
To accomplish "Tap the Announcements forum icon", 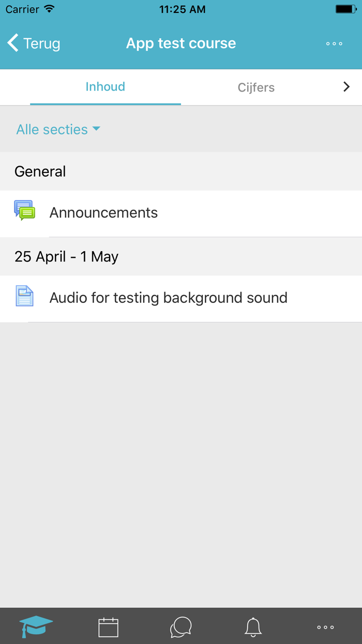I will point(24,211).
